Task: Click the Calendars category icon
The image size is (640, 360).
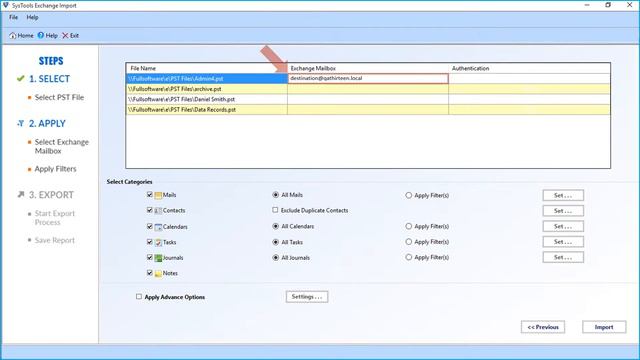Action: (x=158, y=227)
